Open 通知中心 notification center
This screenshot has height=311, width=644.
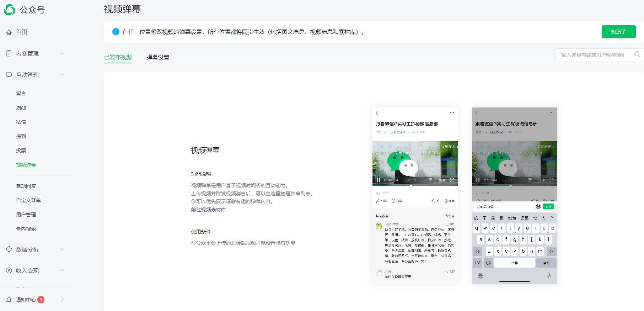click(x=26, y=300)
